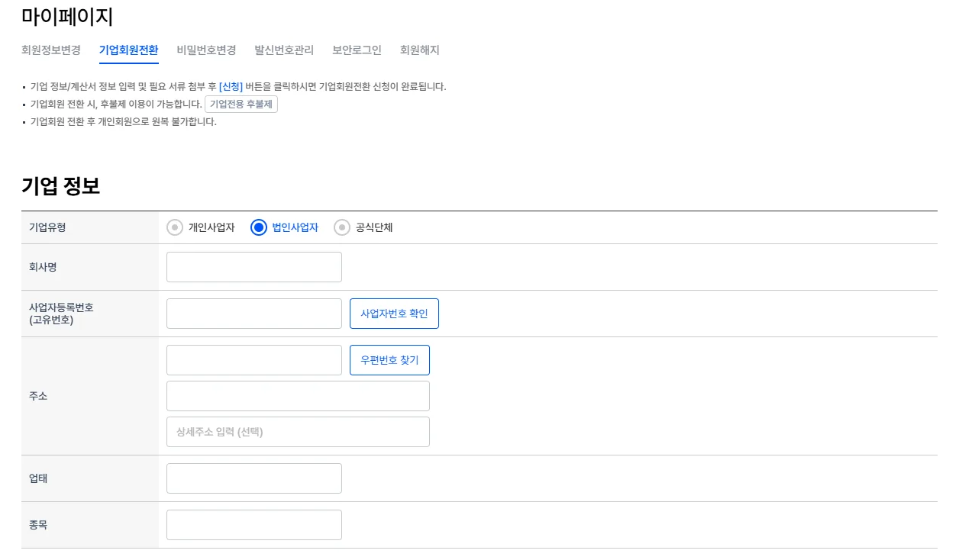
Task: Click the 종목 input field
Action: click(253, 525)
